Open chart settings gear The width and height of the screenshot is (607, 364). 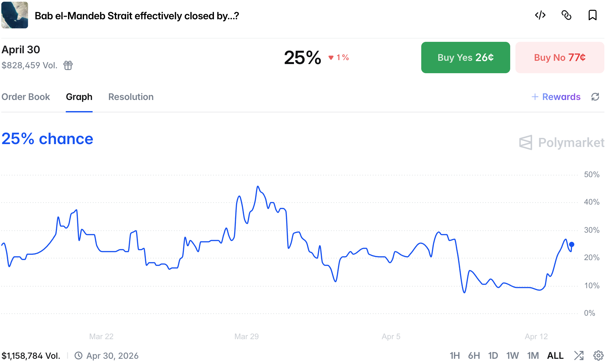point(598,355)
